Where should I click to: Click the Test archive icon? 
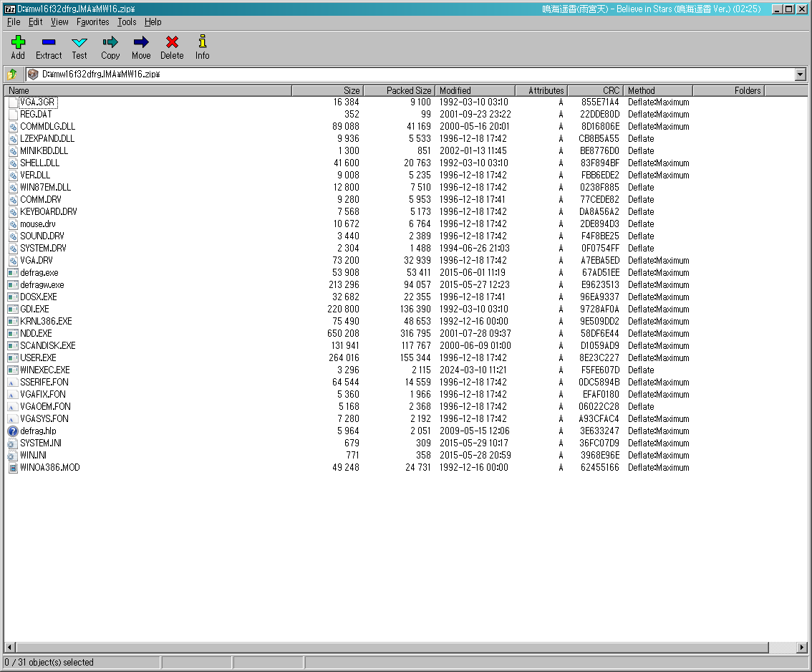tap(79, 43)
